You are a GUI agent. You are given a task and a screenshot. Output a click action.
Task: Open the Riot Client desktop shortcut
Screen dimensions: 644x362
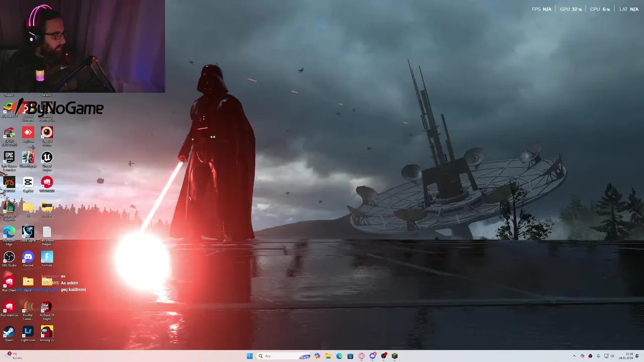(x=9, y=284)
